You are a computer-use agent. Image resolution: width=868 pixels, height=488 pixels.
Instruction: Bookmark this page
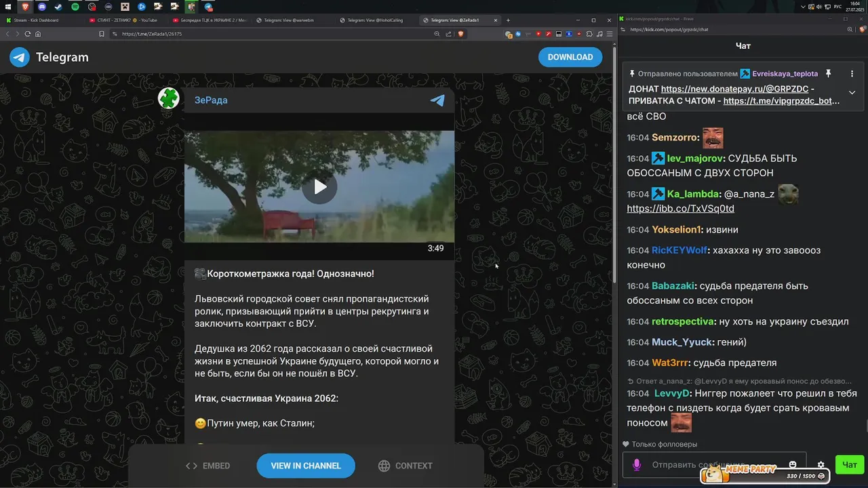tap(102, 34)
